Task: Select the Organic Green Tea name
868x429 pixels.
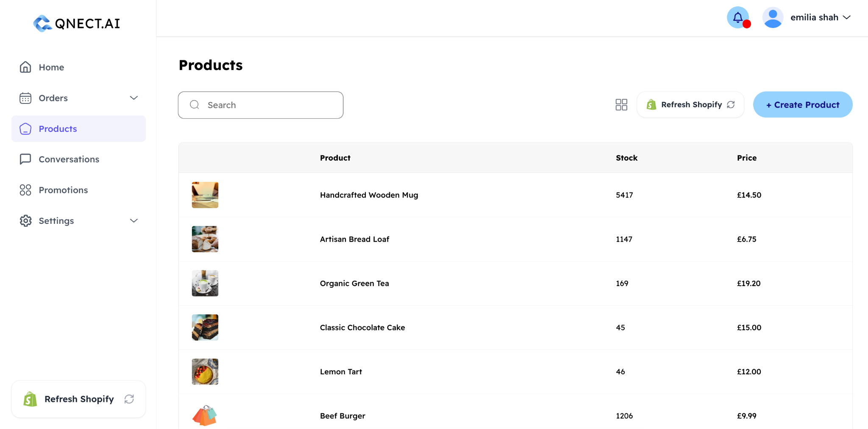Action: tap(354, 283)
